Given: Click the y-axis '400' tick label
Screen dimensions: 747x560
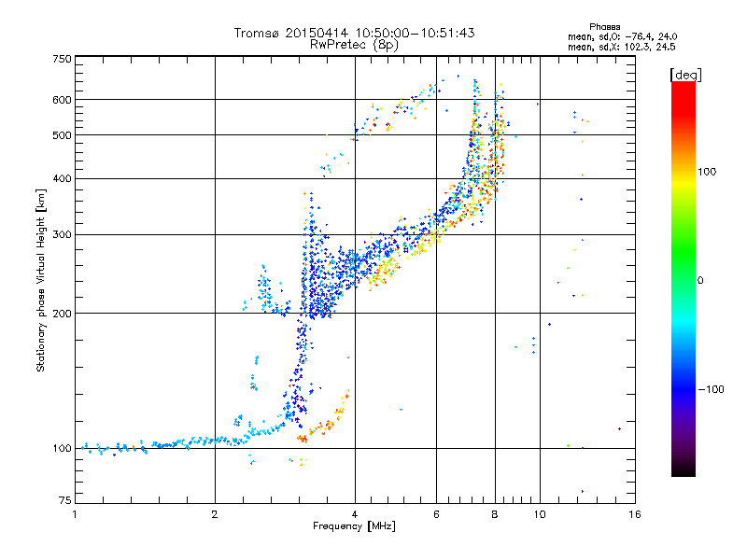Looking at the screenshot, I should tap(62, 179).
